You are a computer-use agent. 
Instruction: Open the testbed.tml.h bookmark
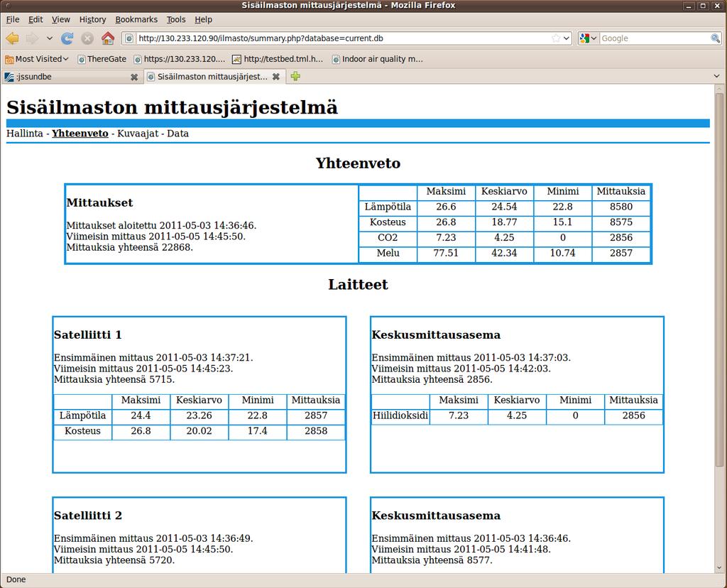[278, 59]
